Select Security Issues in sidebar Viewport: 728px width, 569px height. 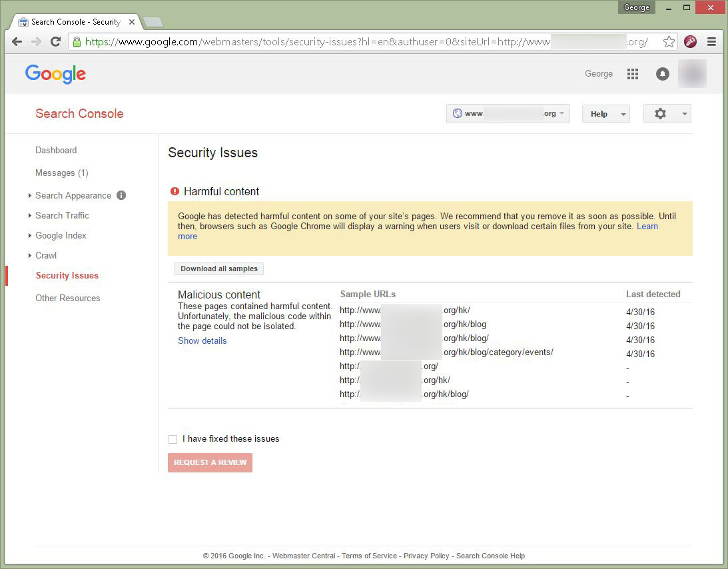coord(67,275)
